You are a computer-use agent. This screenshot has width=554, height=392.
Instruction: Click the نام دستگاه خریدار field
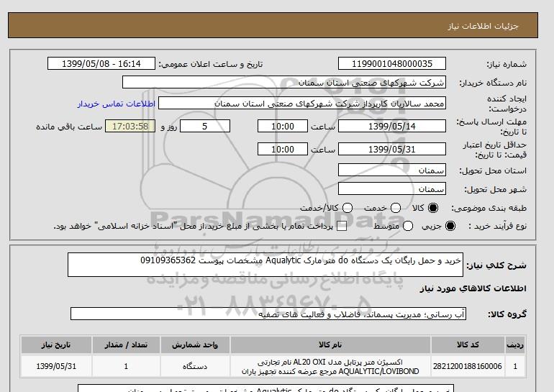coord(283,82)
